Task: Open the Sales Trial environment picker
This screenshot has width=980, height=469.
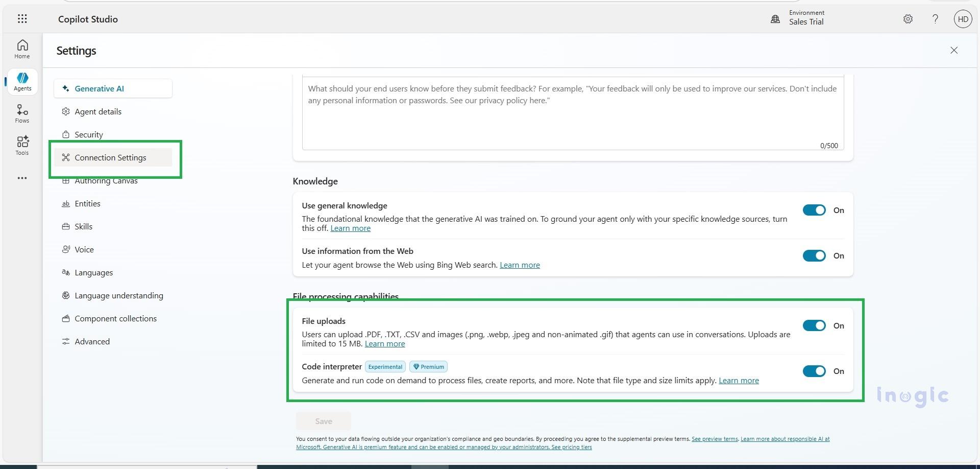Action: (806, 21)
